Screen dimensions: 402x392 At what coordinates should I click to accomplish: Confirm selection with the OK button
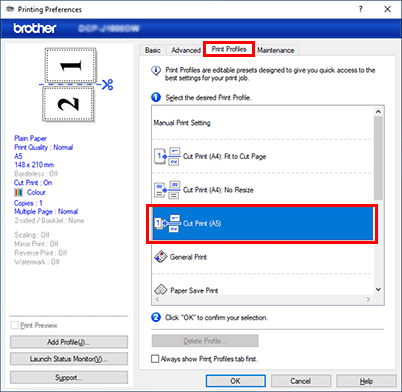(x=235, y=381)
